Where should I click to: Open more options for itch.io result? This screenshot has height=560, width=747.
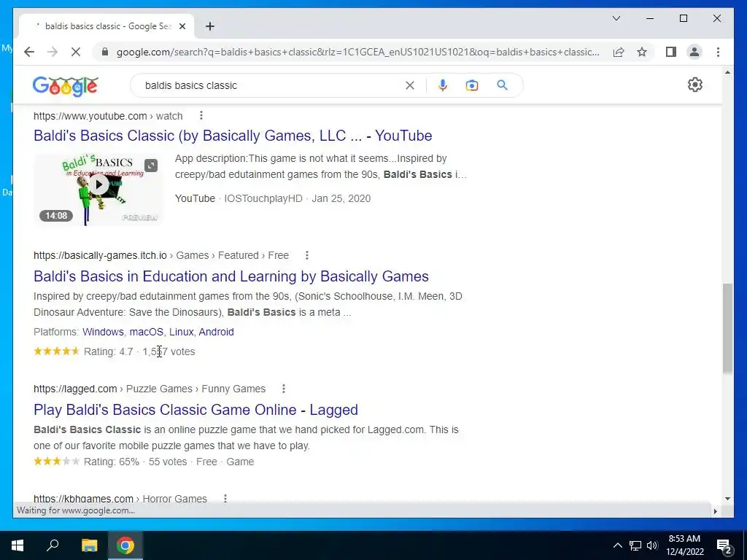tap(307, 255)
